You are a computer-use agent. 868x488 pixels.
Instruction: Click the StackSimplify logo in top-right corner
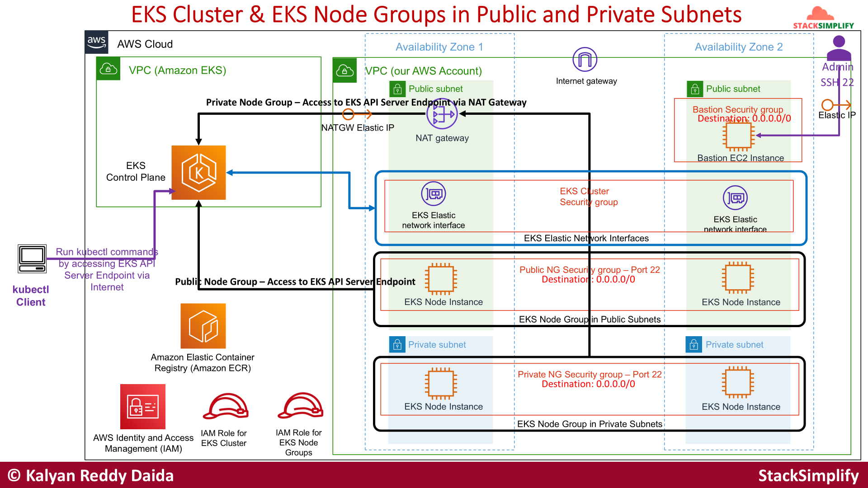coord(823,18)
